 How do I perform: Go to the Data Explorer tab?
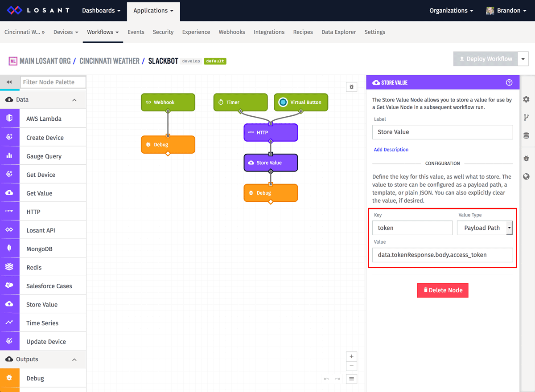click(x=339, y=32)
